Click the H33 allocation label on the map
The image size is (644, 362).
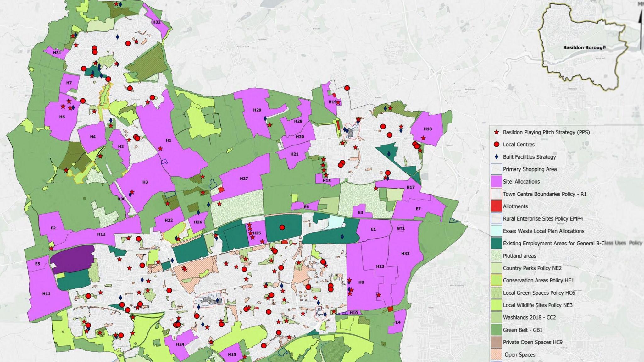(406, 253)
